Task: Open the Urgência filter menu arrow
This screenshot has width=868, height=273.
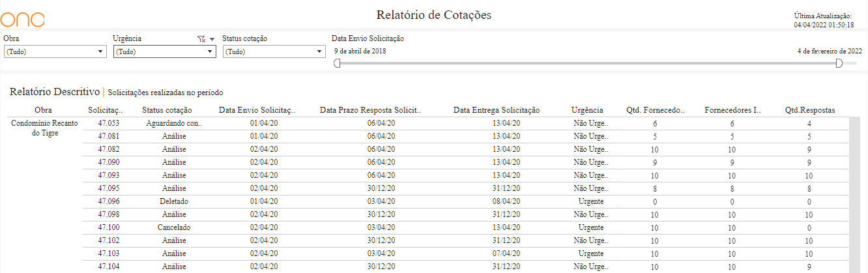Action: pyautogui.click(x=212, y=39)
